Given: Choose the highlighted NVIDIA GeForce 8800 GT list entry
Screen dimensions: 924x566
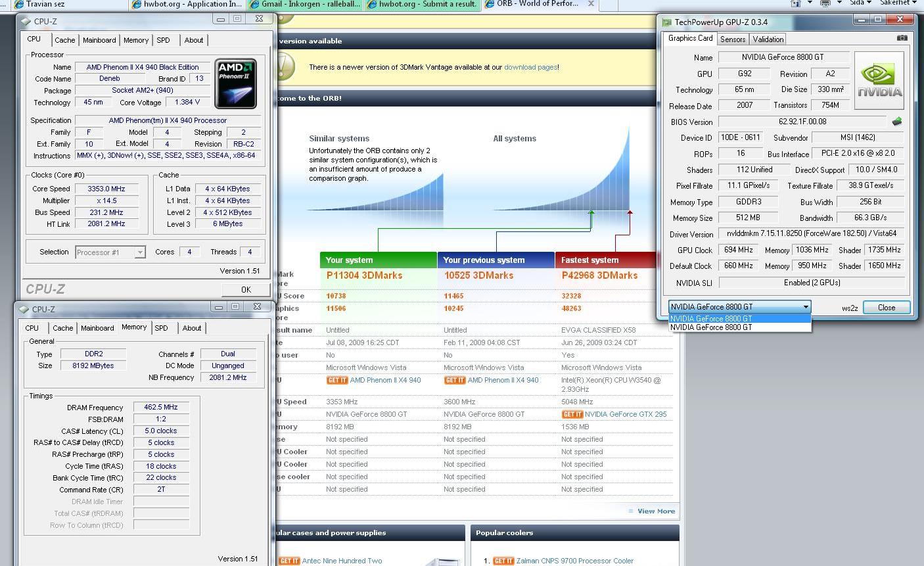Looking at the screenshot, I should pos(740,319).
